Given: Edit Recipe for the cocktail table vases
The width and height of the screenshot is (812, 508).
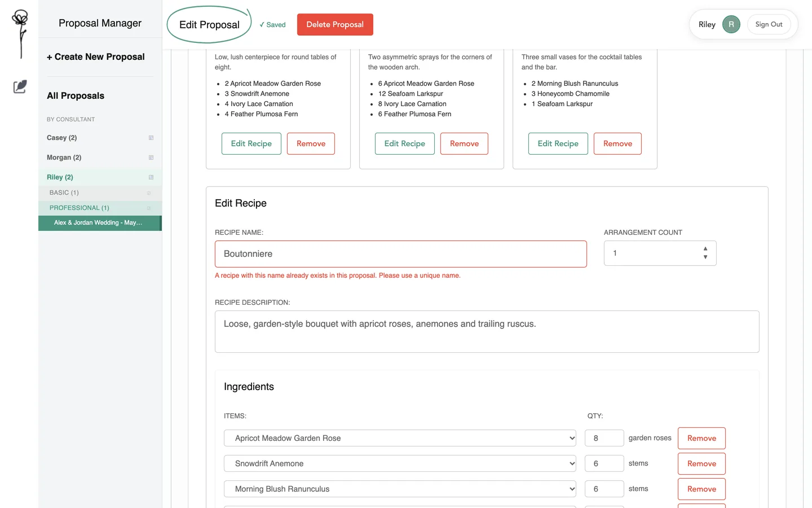Looking at the screenshot, I should point(558,143).
